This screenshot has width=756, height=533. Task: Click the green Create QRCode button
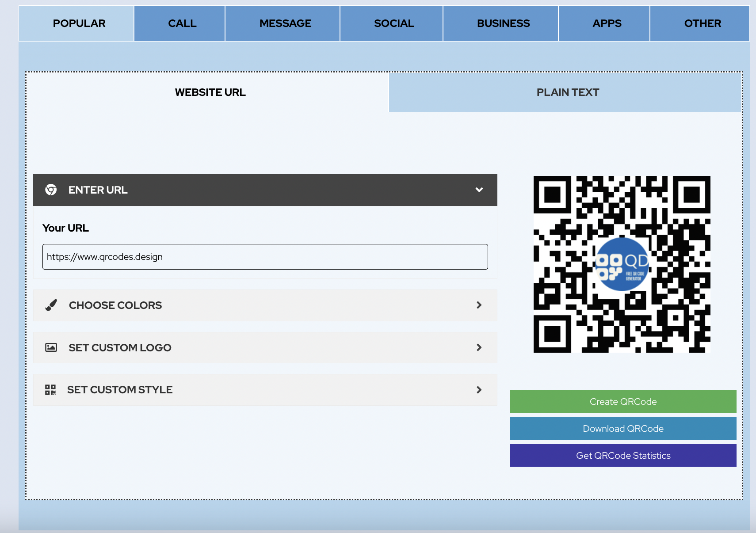[x=623, y=402]
